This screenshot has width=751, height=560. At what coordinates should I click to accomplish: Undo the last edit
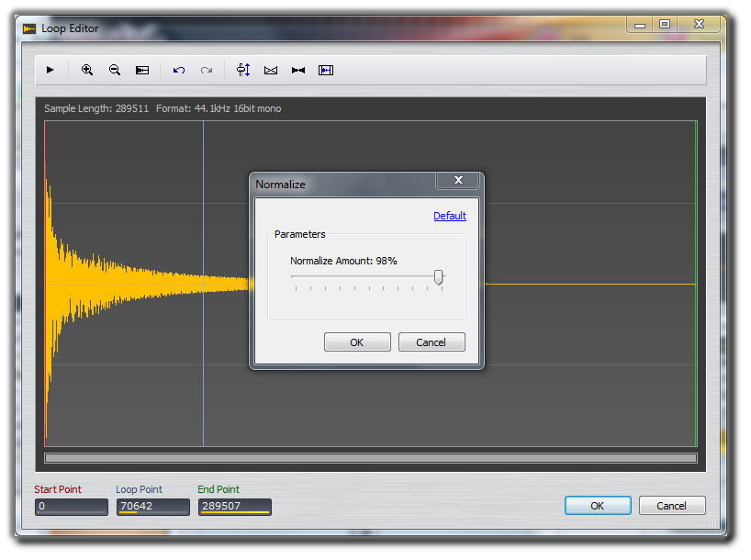[179, 71]
